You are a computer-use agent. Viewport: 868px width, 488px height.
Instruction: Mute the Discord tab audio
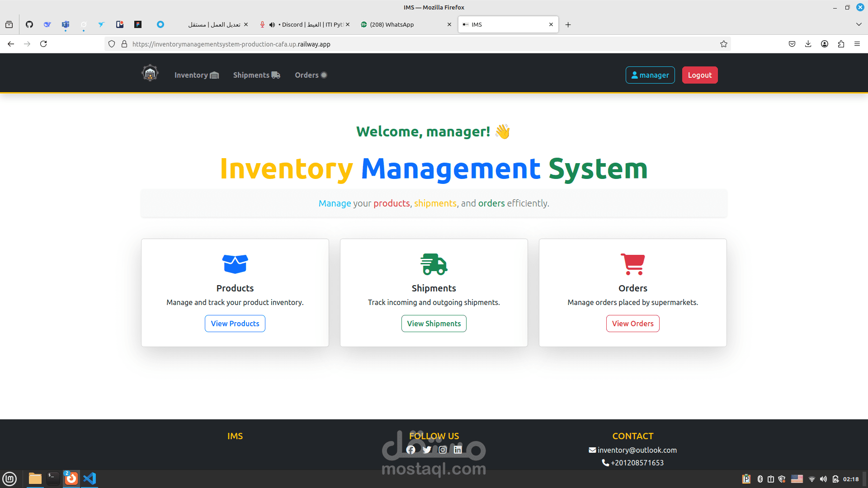272,25
